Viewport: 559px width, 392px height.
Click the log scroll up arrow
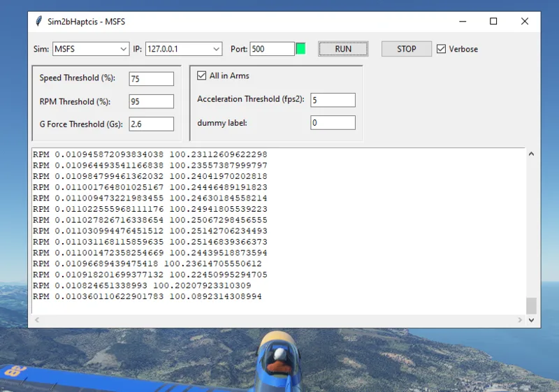(x=531, y=154)
